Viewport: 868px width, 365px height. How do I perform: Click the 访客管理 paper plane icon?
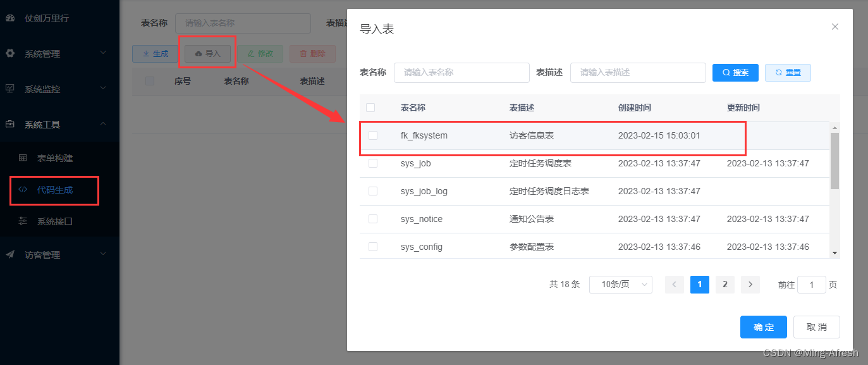coord(10,254)
